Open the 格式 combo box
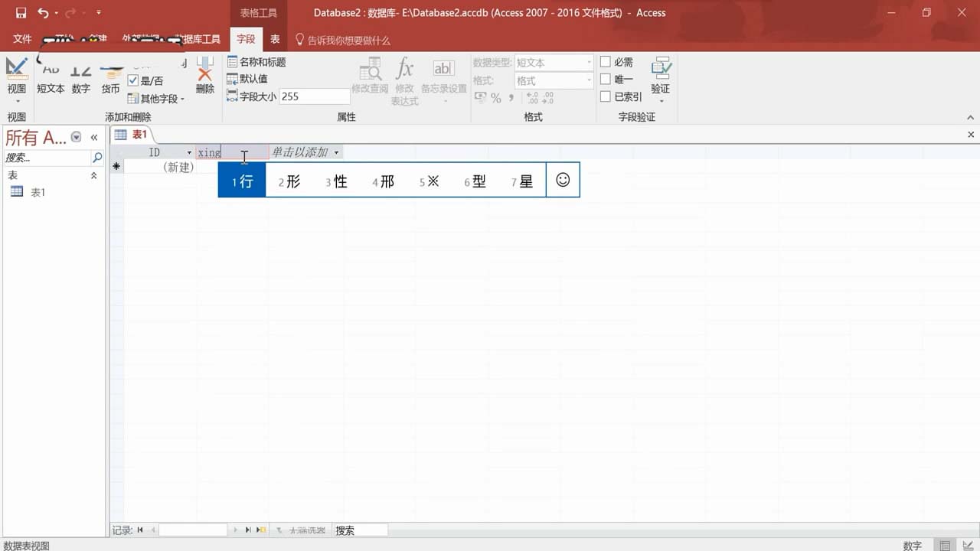 click(x=554, y=80)
